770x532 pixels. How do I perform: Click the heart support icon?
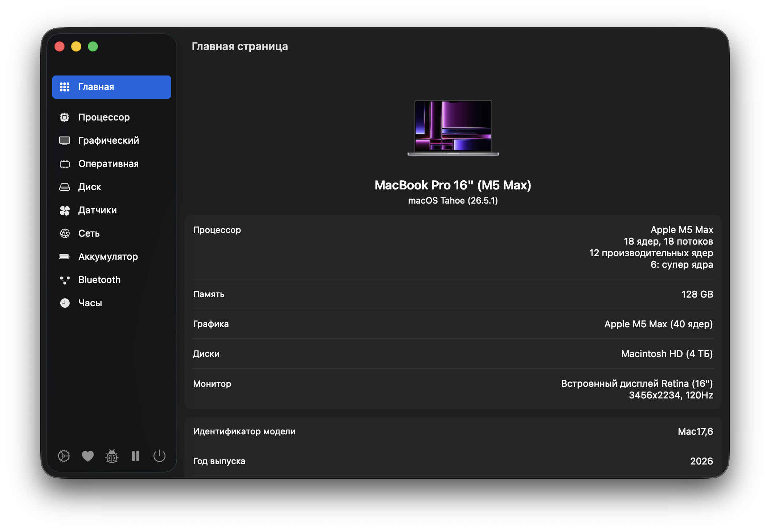point(88,456)
